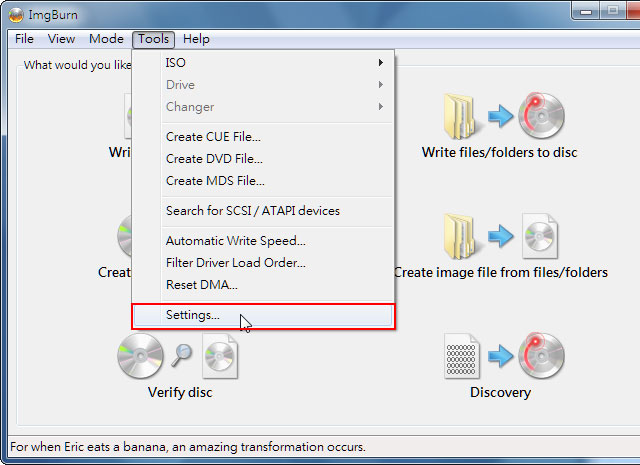Choose Filter Driver Load Order...

[263, 263]
